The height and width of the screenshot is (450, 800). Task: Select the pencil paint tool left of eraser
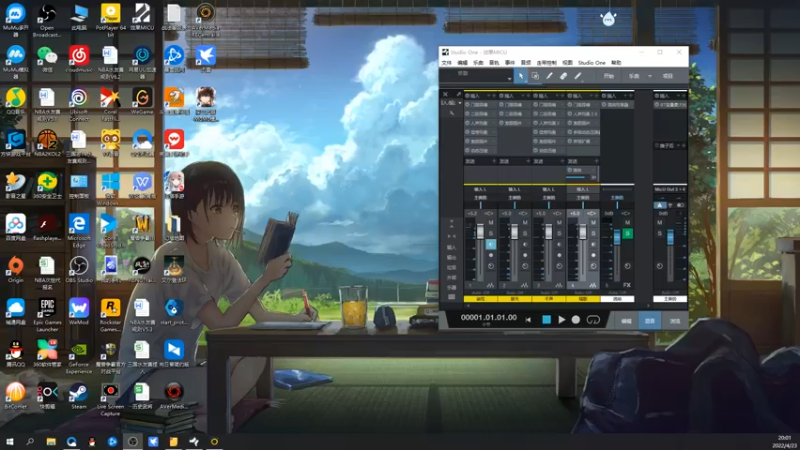[549, 76]
